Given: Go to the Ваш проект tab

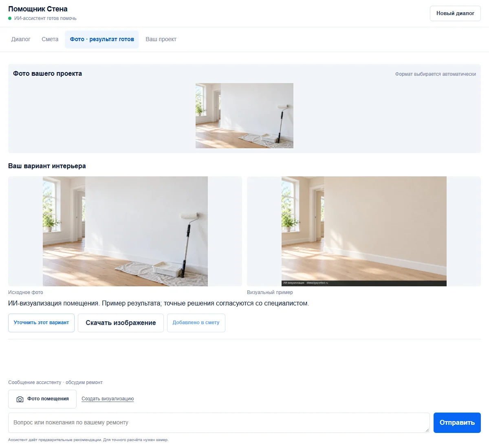Looking at the screenshot, I should tap(161, 40).
